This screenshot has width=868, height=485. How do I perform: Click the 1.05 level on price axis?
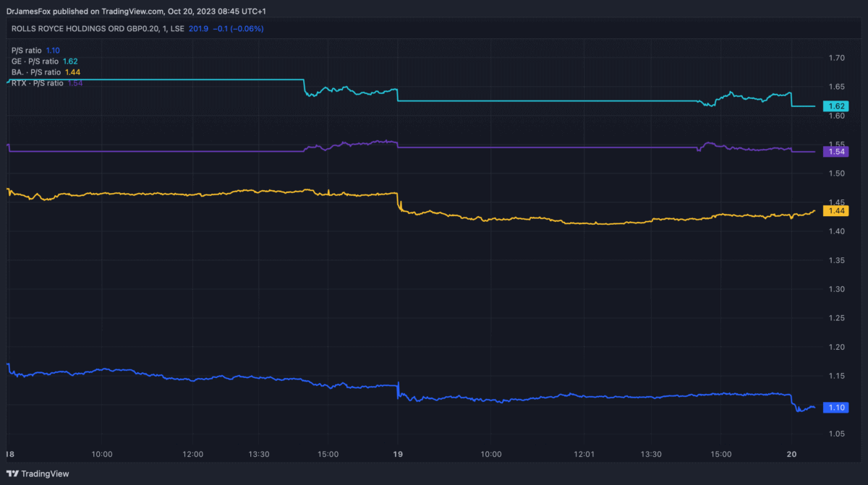(837, 434)
